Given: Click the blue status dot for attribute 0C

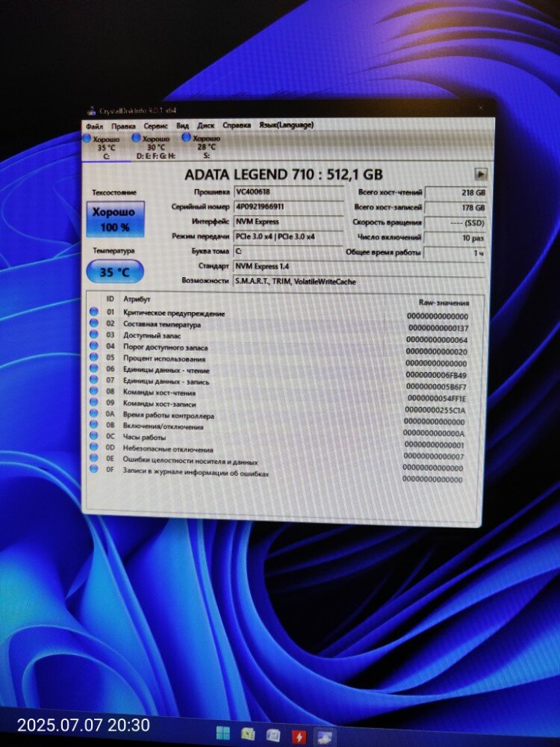Looking at the screenshot, I should 94,436.
